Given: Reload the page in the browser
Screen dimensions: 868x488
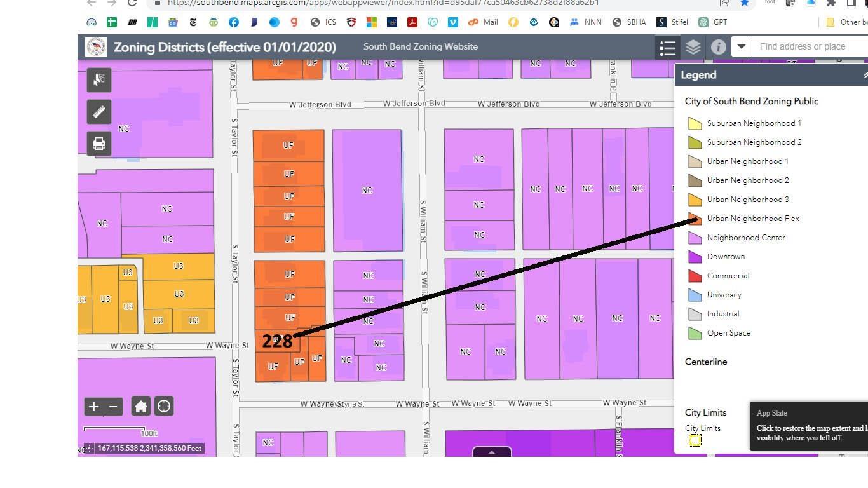Looking at the screenshot, I should [x=132, y=3].
